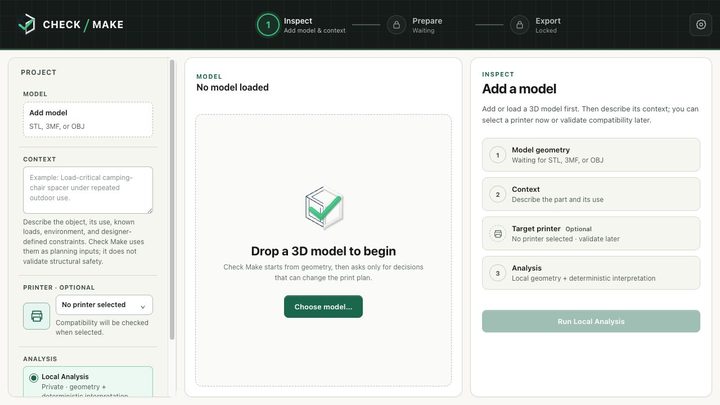The image size is (720, 405).
Task: Click Run Local Analysis button
Action: click(x=591, y=321)
